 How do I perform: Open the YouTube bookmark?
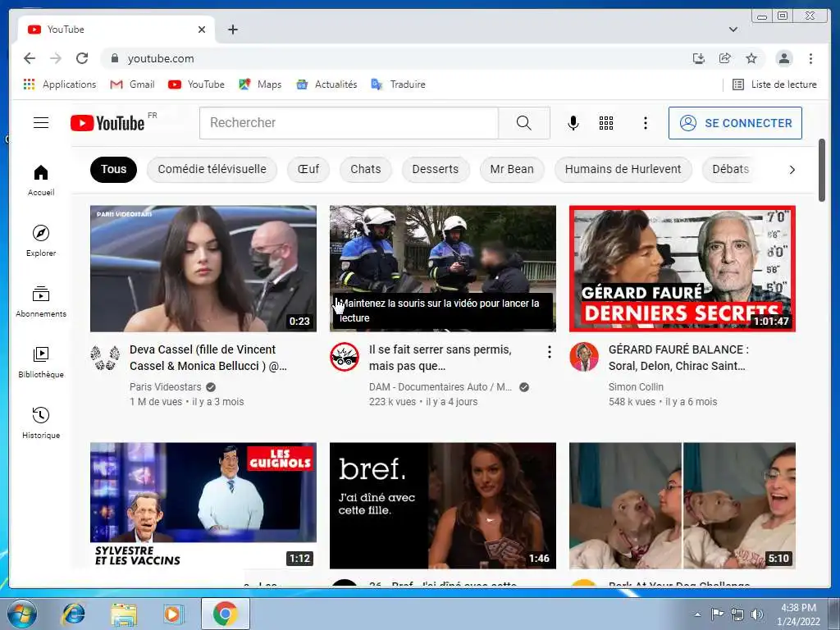tap(196, 84)
